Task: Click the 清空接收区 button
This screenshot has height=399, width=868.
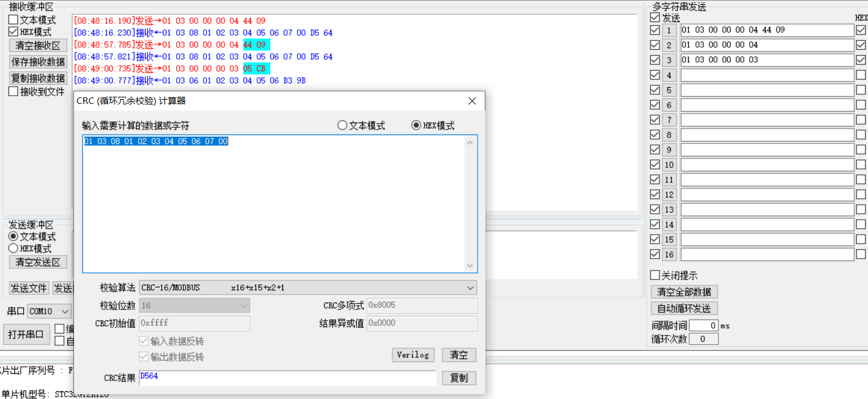Action: (38, 46)
